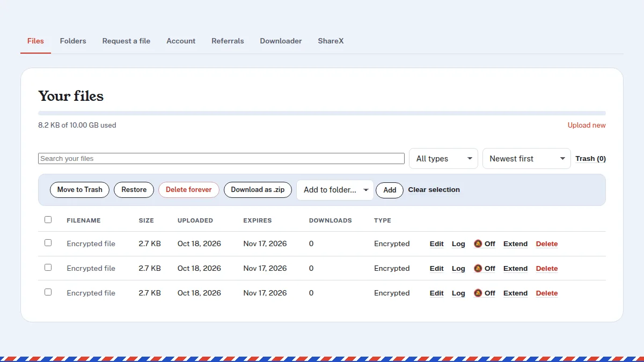Image resolution: width=644 pixels, height=362 pixels.
Task: Edit the first Encrypted file
Action: (x=437, y=243)
